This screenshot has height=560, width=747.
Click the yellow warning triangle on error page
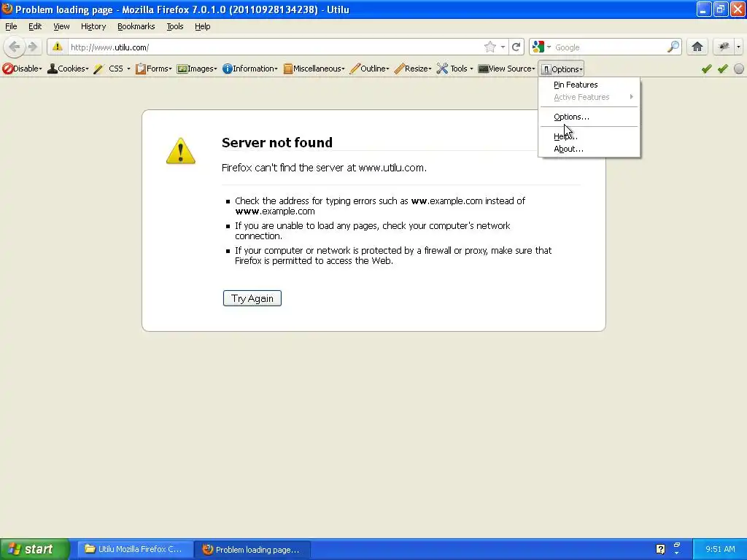click(181, 151)
